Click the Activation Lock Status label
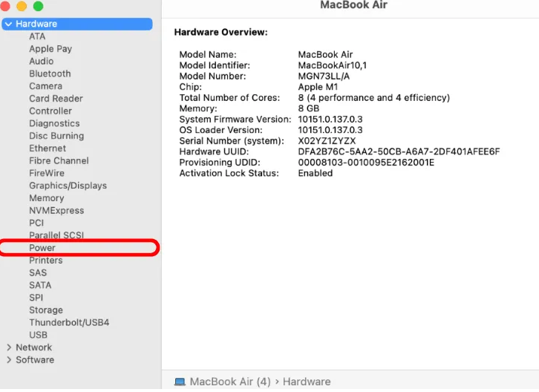The height and width of the screenshot is (392, 539). click(229, 173)
